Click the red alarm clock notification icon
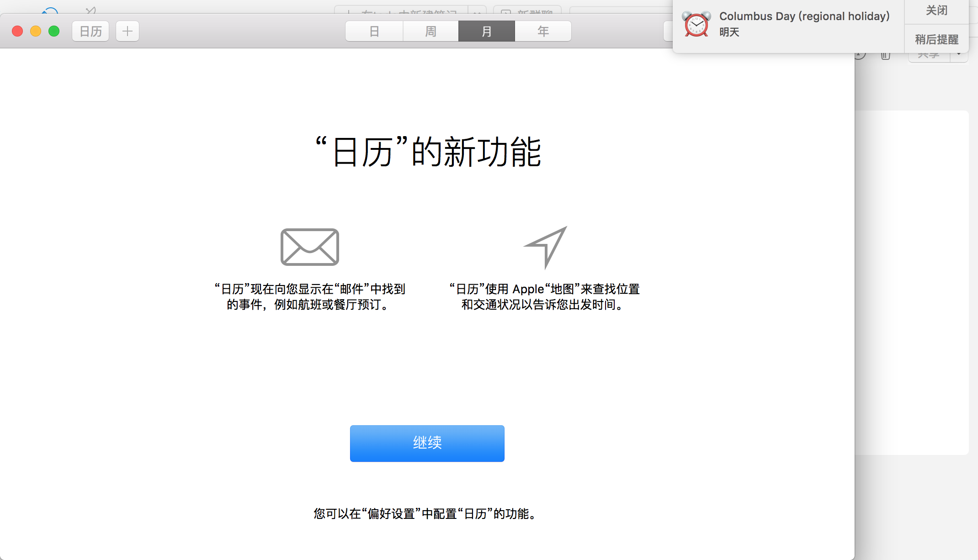The height and width of the screenshot is (560, 978). (x=696, y=24)
